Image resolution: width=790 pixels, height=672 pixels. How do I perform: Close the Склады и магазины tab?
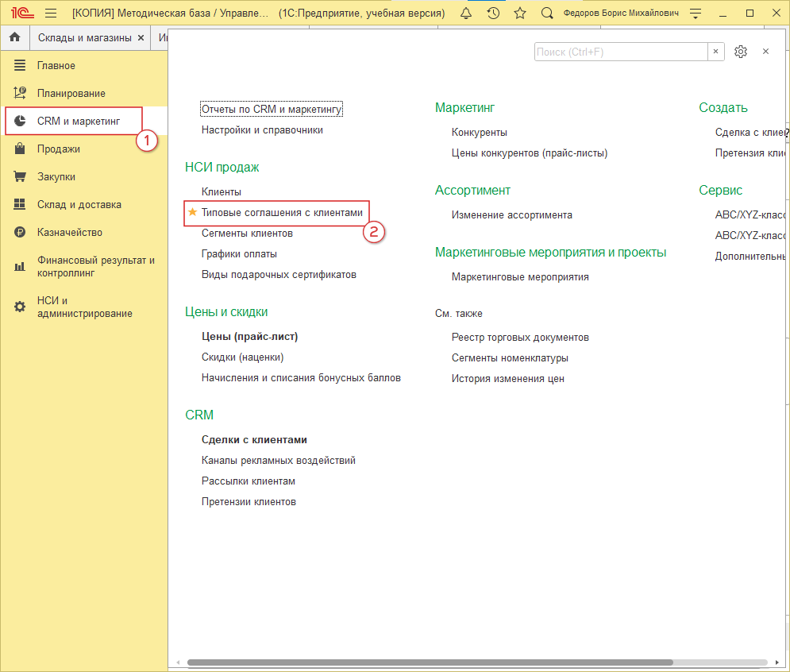141,37
